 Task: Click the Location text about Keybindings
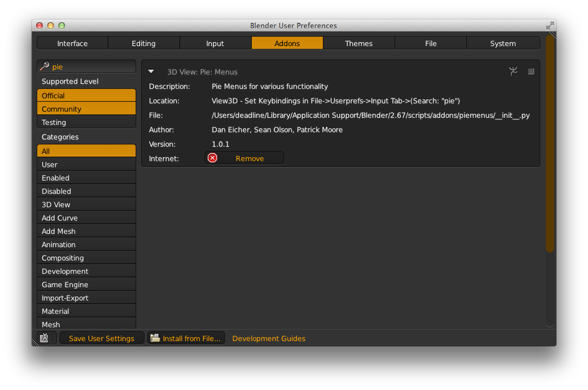336,101
